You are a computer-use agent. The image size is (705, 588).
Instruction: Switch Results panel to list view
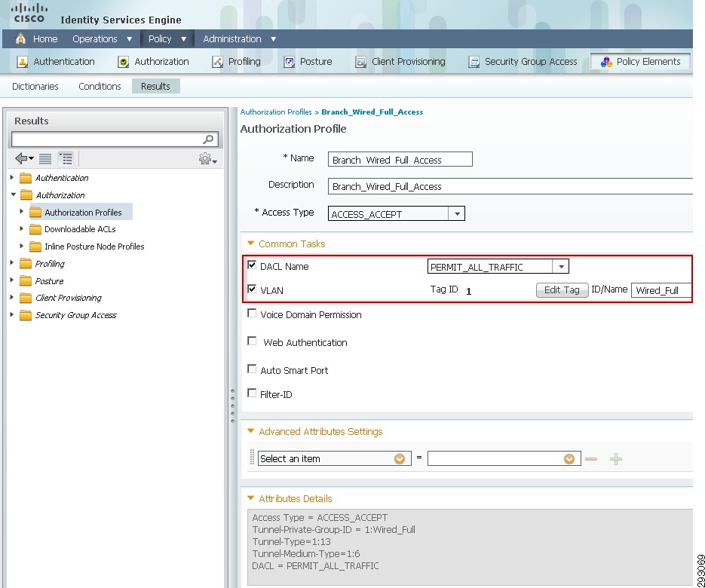click(45, 159)
